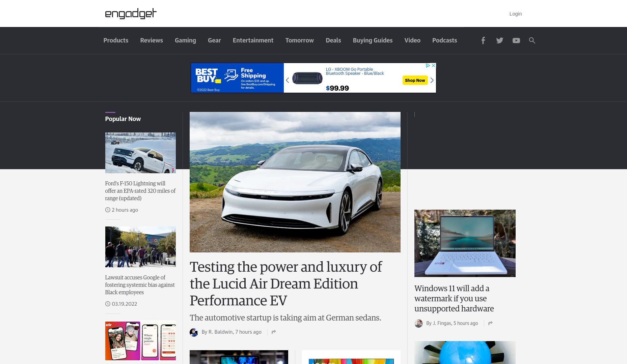Open Engadget Facebook page icon

(x=483, y=40)
